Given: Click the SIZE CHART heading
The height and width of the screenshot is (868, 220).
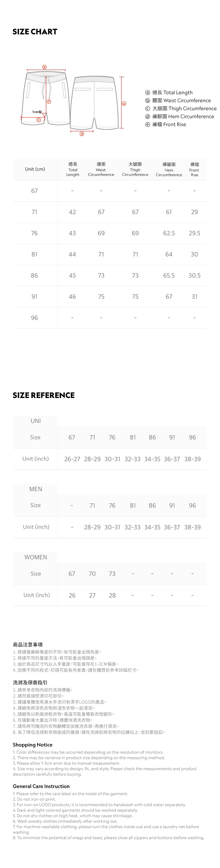Looking at the screenshot, I should click(35, 32).
